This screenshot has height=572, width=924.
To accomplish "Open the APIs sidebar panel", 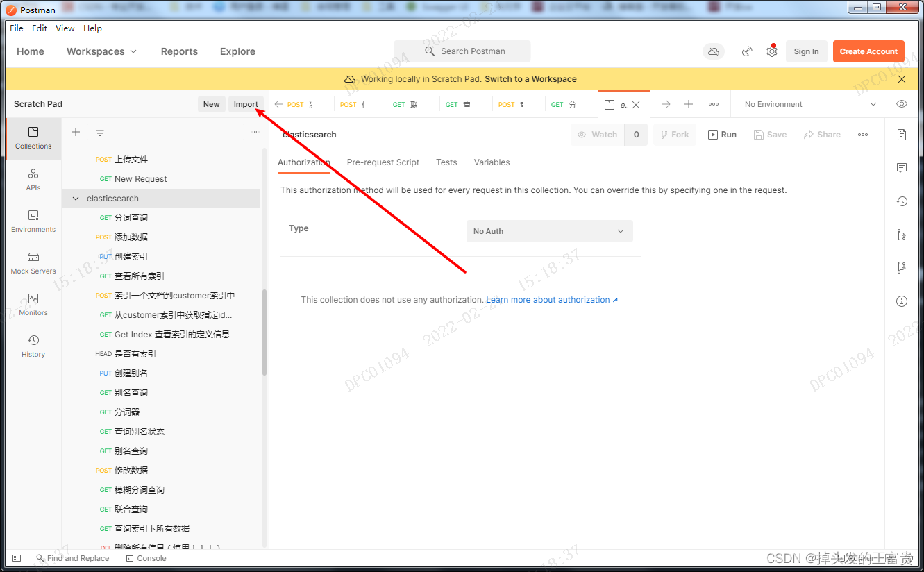I will point(33,180).
